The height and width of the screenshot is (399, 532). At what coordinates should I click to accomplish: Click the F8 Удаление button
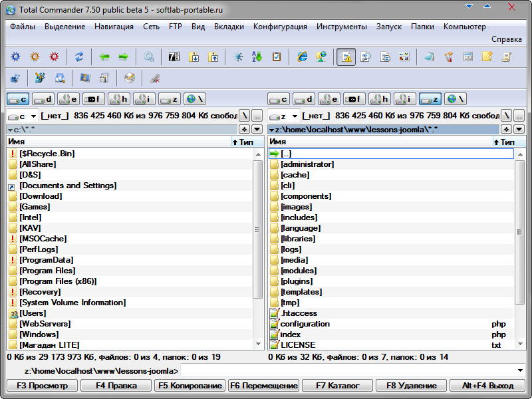411,386
